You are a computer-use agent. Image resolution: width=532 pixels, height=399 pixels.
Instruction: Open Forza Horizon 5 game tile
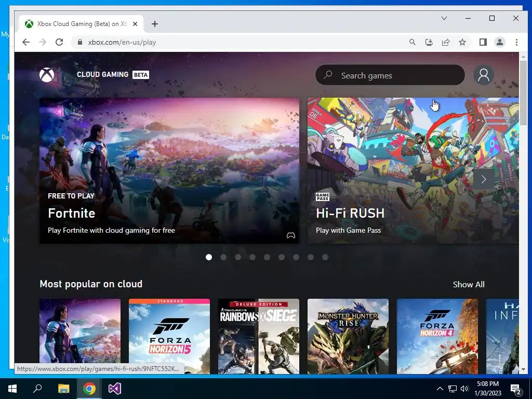[x=169, y=336]
